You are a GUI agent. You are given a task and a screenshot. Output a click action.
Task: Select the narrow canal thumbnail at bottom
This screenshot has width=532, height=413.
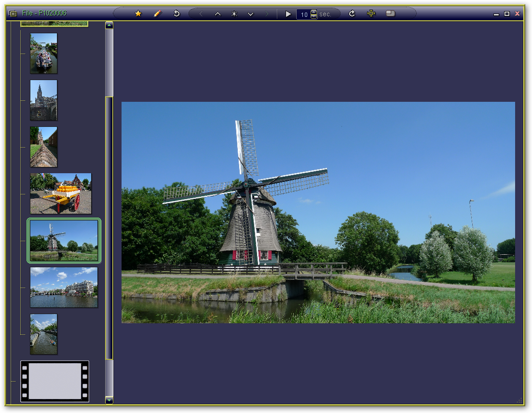(x=44, y=334)
